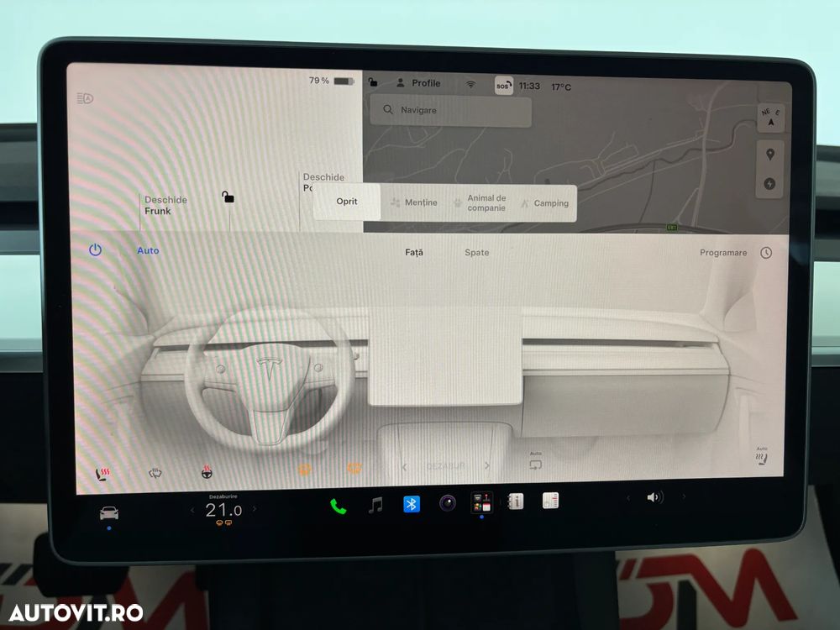Tap the map location pin icon
Viewport: 840px width, 630px height.
tap(769, 155)
